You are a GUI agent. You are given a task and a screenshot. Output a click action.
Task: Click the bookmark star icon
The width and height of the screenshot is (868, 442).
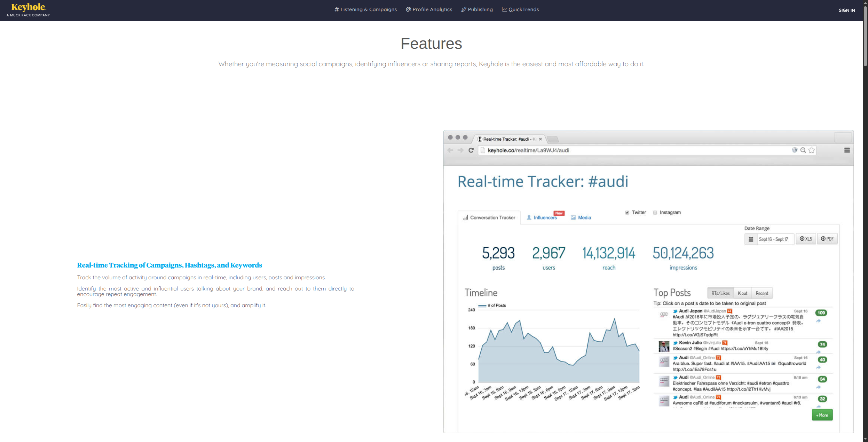811,150
